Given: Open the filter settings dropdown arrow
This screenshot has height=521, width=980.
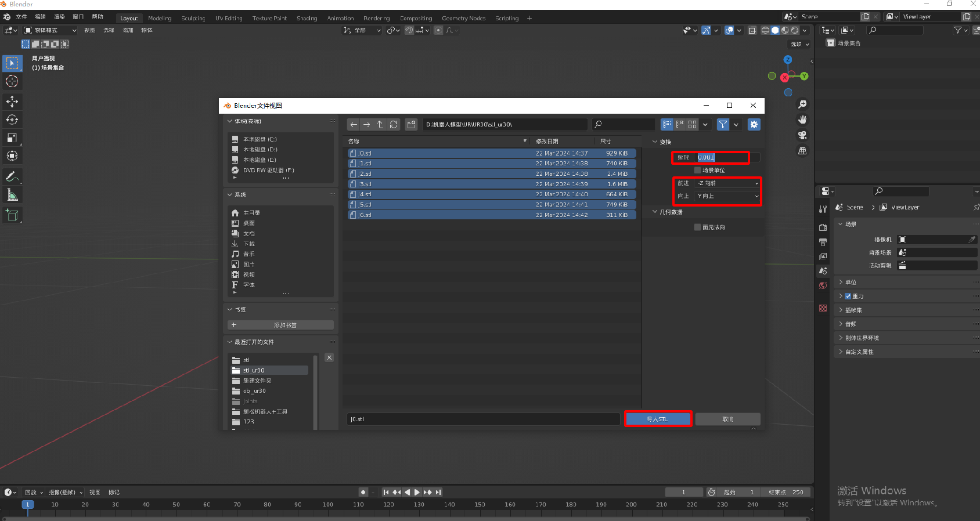Looking at the screenshot, I should (736, 124).
